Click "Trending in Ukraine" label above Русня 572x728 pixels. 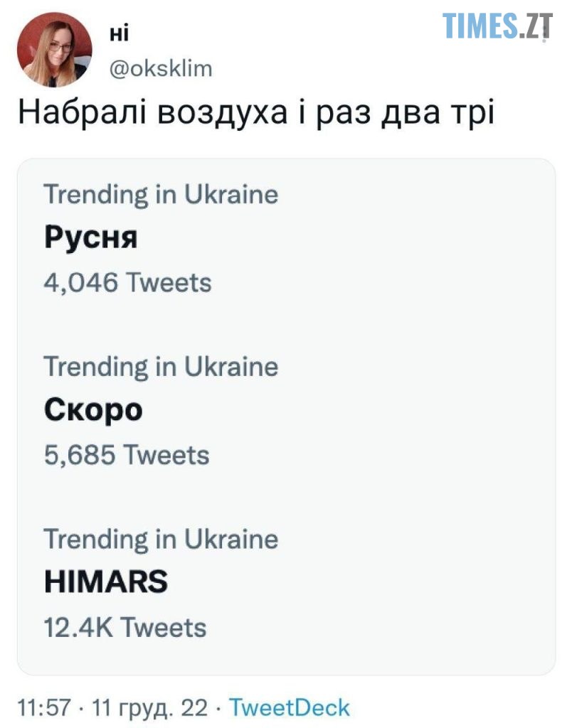click(x=161, y=194)
